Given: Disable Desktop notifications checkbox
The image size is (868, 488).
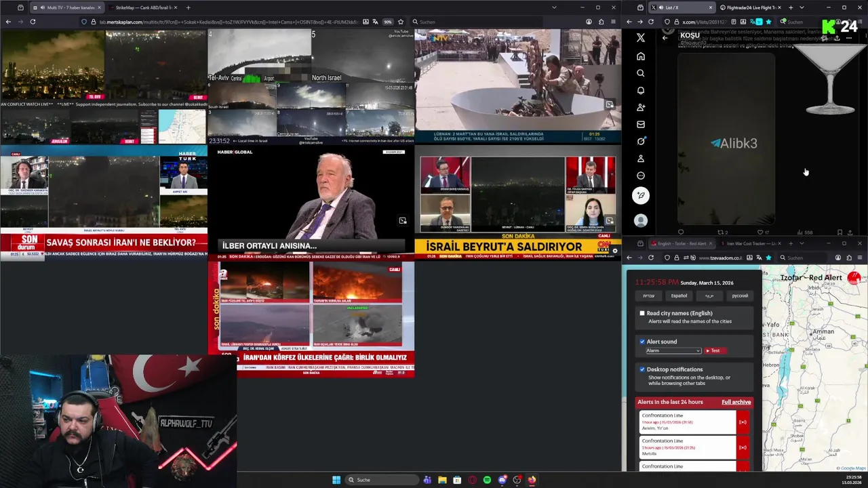Looking at the screenshot, I should 642,369.
